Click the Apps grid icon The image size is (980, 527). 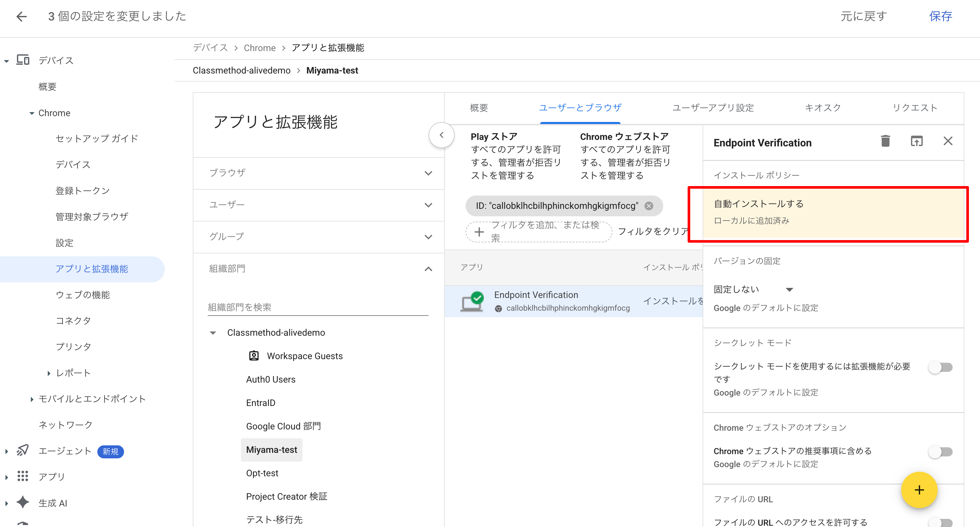tap(23, 476)
